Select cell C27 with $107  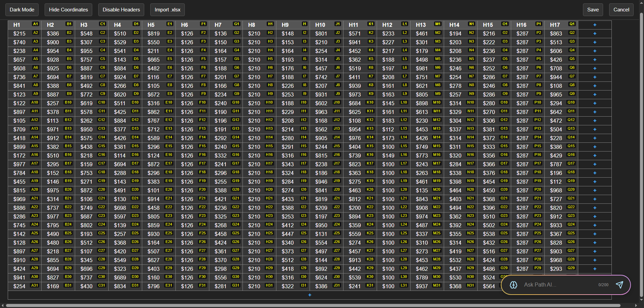(x=92, y=251)
